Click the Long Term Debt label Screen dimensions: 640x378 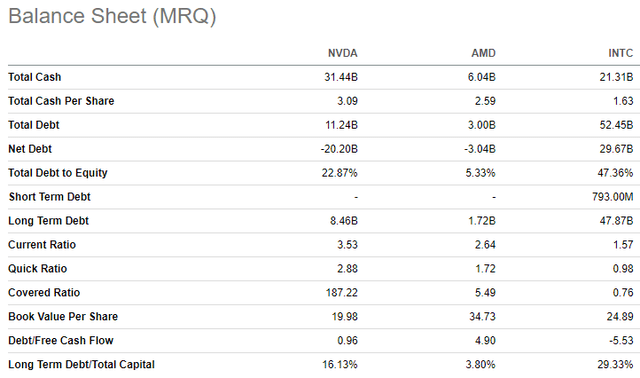click(48, 221)
